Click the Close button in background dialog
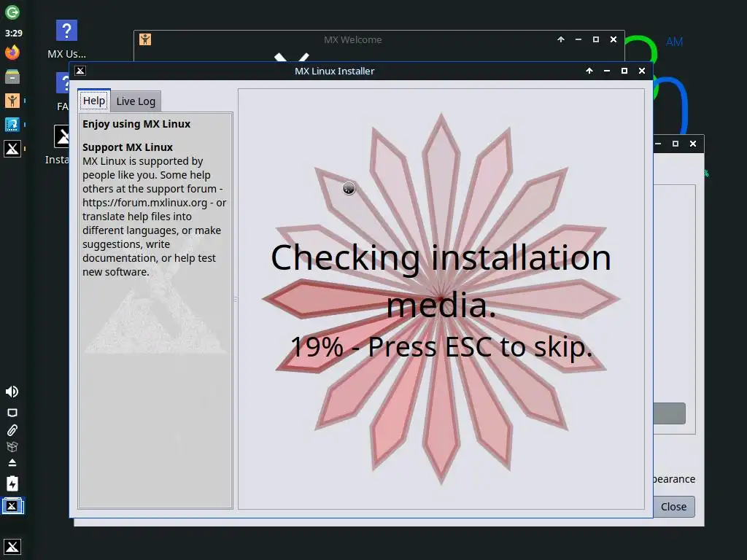This screenshot has height=560, width=747. tap(673, 507)
